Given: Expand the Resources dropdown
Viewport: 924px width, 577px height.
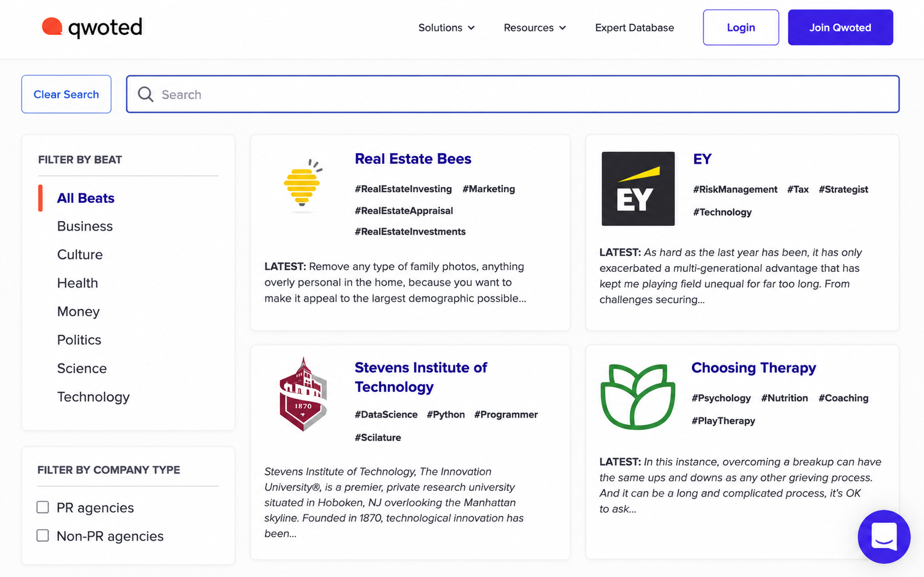Looking at the screenshot, I should pos(535,27).
